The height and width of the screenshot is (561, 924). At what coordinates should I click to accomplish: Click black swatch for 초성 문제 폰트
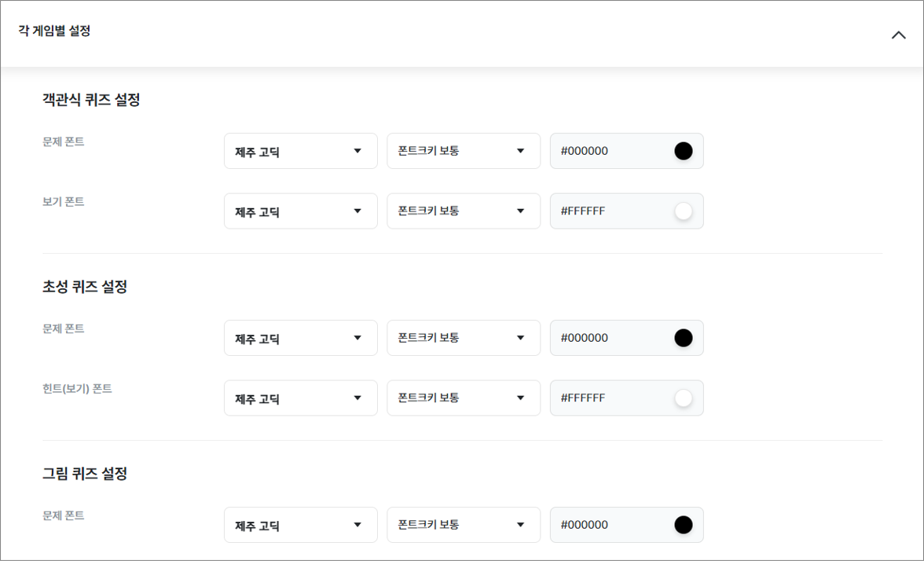[684, 338]
